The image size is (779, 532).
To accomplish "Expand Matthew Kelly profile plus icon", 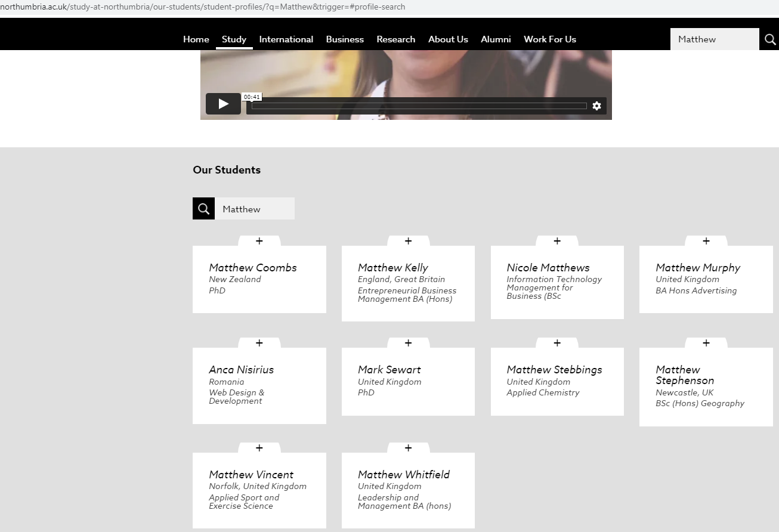I will click(x=408, y=241).
